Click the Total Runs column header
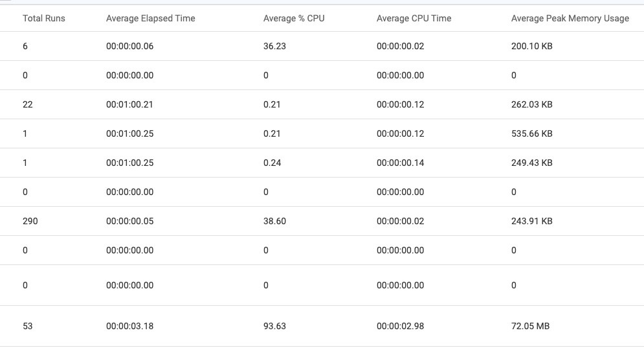This screenshot has width=644, height=348. click(43, 18)
